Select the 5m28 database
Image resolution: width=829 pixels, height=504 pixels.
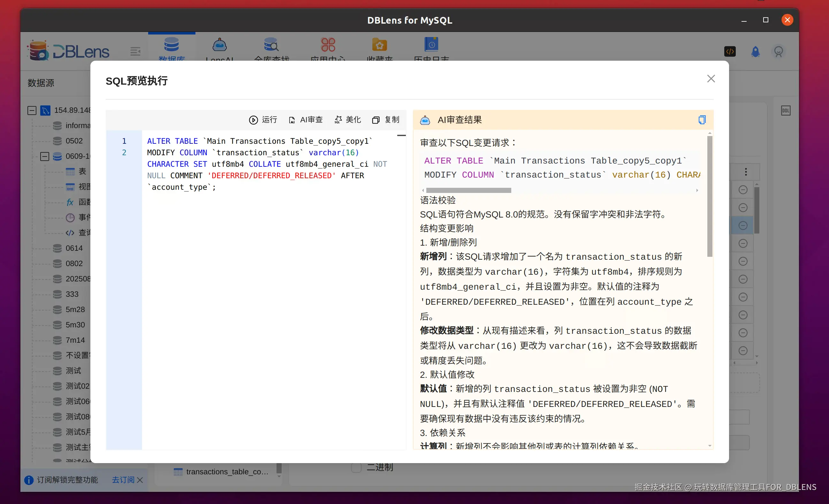click(75, 309)
